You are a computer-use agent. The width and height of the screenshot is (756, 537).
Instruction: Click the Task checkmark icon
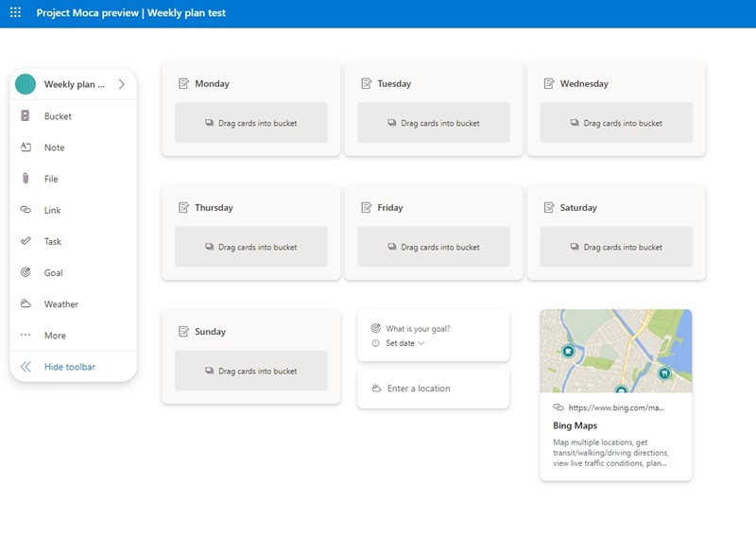pos(26,241)
